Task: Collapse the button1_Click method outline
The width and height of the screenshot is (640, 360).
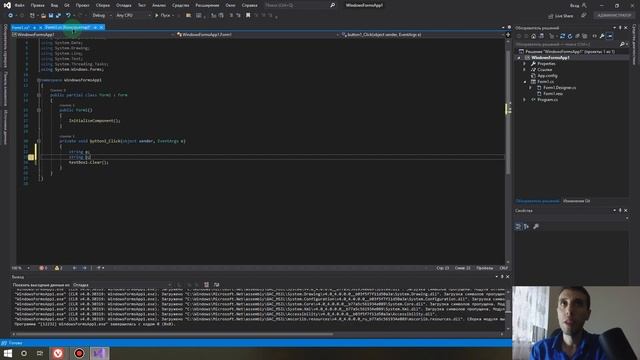Action: coord(39,141)
